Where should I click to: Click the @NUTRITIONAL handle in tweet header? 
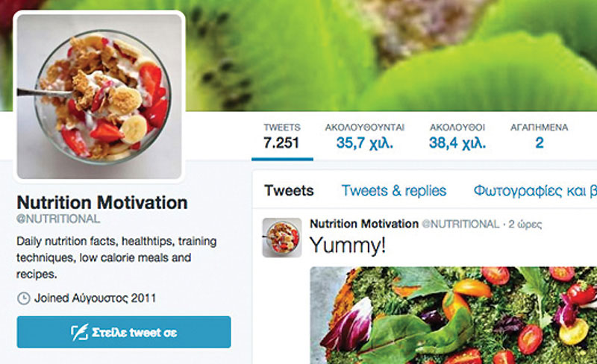[460, 224]
